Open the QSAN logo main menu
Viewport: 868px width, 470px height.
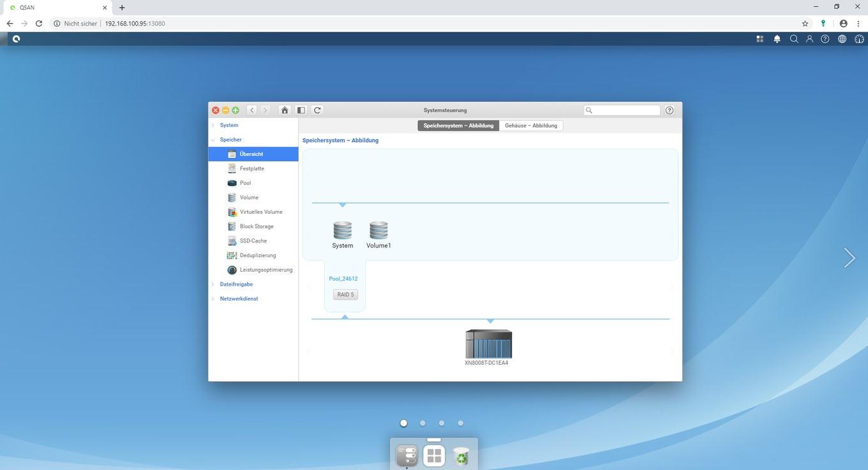pos(16,39)
